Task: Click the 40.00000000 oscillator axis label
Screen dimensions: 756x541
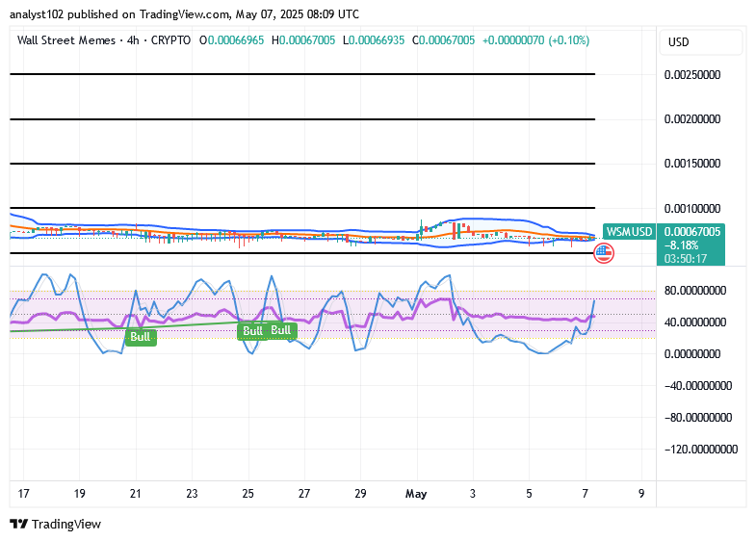Action: pyautogui.click(x=694, y=322)
